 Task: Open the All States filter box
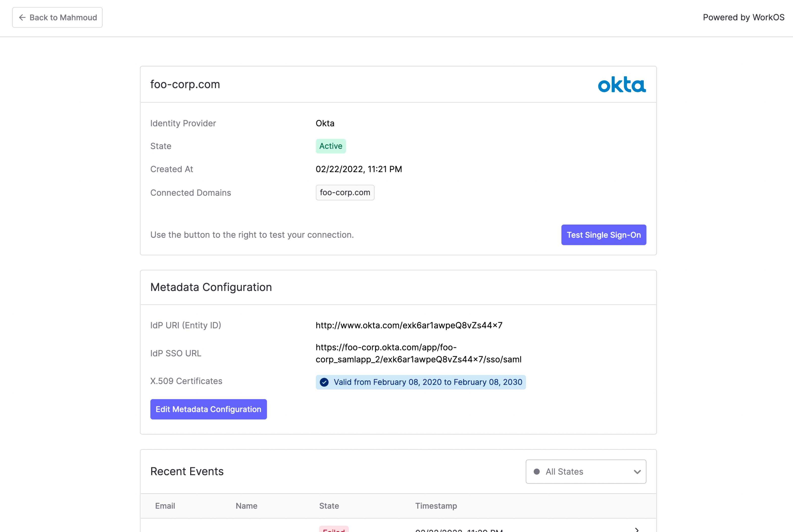[x=585, y=472]
